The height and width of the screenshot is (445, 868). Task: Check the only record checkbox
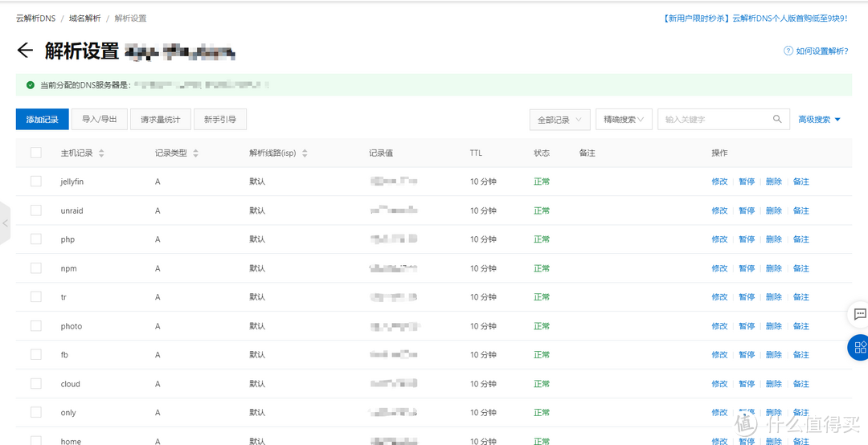[x=36, y=412]
